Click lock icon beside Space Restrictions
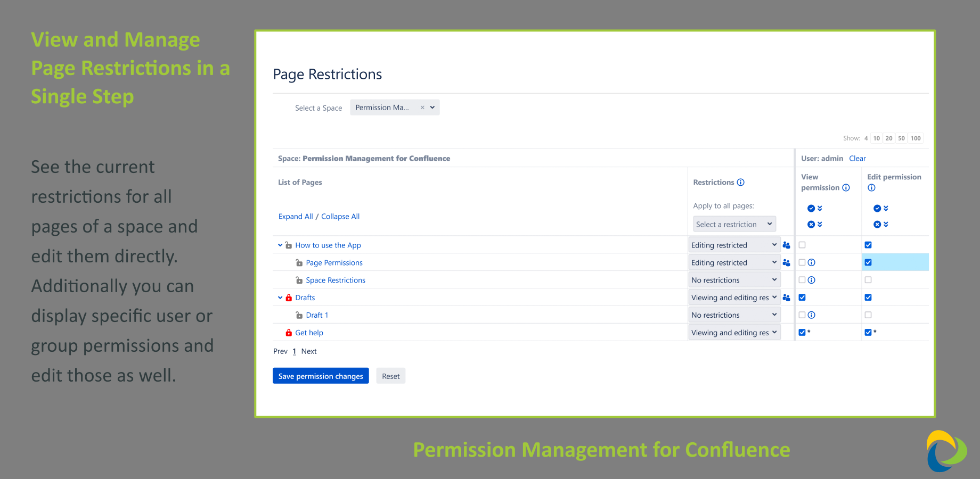Screen dimensions: 980x479 299,280
